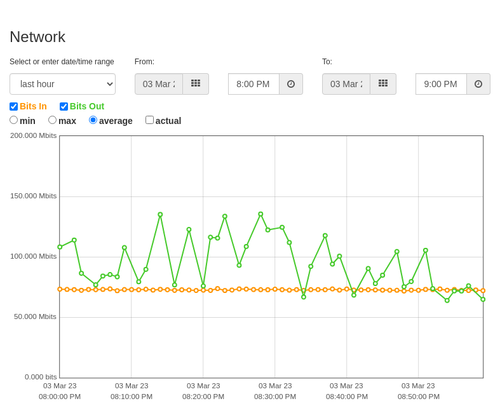This screenshot has height=403, width=500.
Task: Open the From date calendar picker icon
Action: (196, 84)
